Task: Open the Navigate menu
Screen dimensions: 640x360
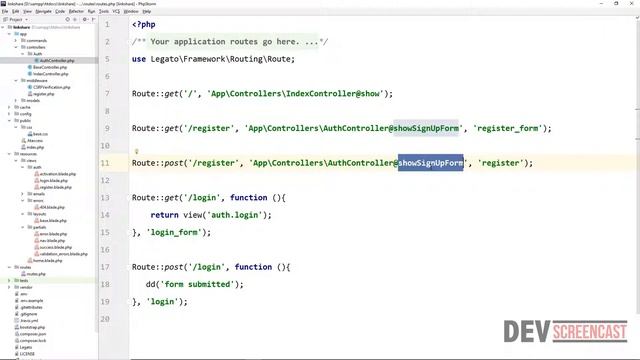Action: (43, 11)
